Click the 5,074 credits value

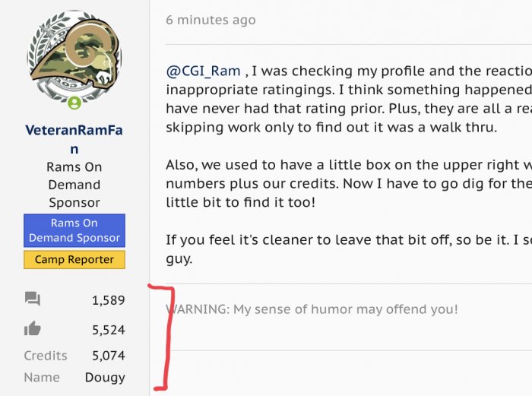(x=108, y=355)
